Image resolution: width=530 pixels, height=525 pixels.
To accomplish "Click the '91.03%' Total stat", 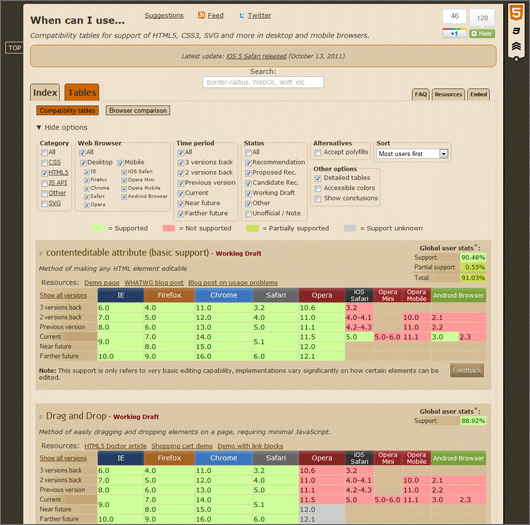I will tap(473, 278).
